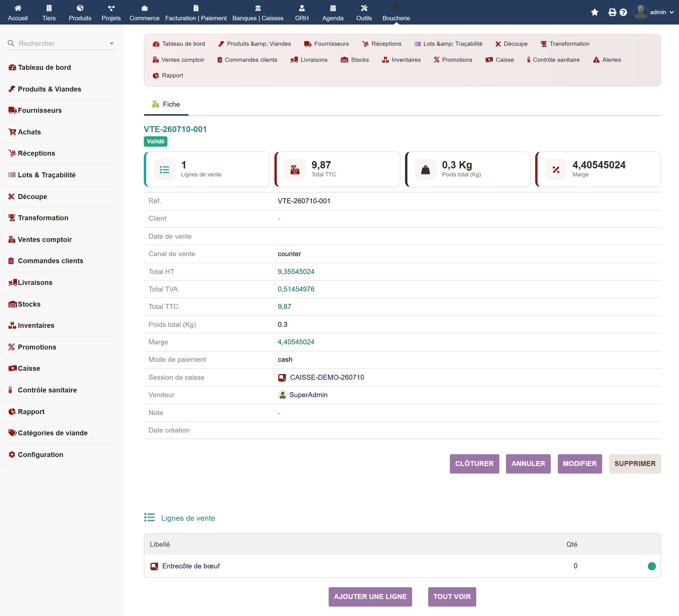The height and width of the screenshot is (616, 679).
Task: Click the Alertes warning triangle icon
Action: click(596, 60)
